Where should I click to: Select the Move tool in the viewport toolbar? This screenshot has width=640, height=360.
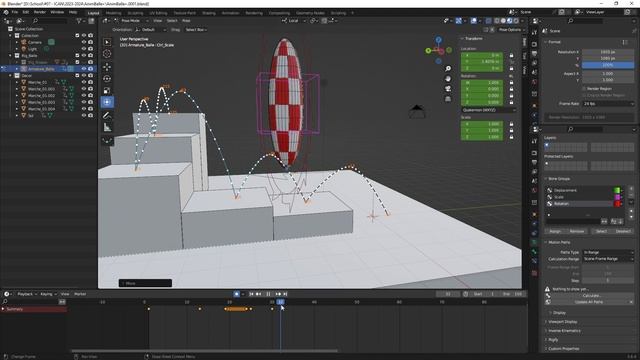[x=107, y=67]
